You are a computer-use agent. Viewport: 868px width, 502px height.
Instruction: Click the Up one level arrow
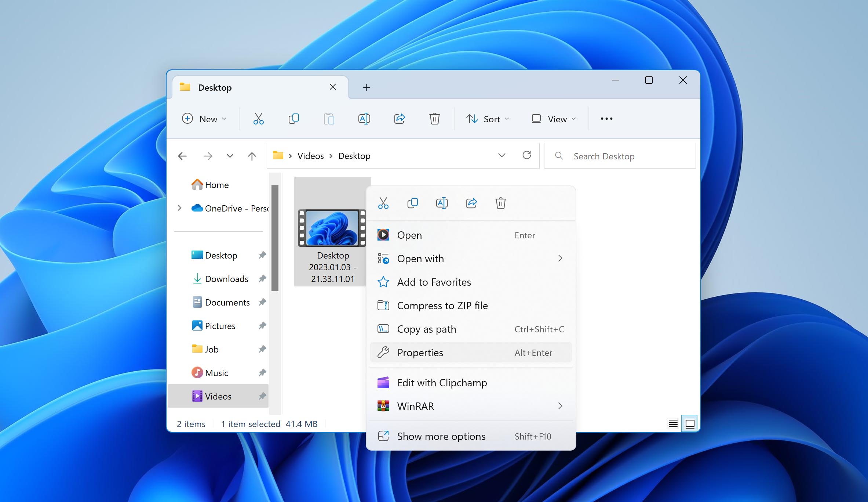pyautogui.click(x=252, y=156)
